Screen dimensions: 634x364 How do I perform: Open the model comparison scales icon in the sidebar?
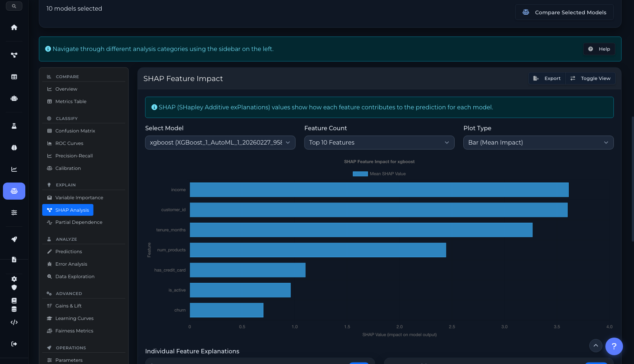tap(14, 191)
